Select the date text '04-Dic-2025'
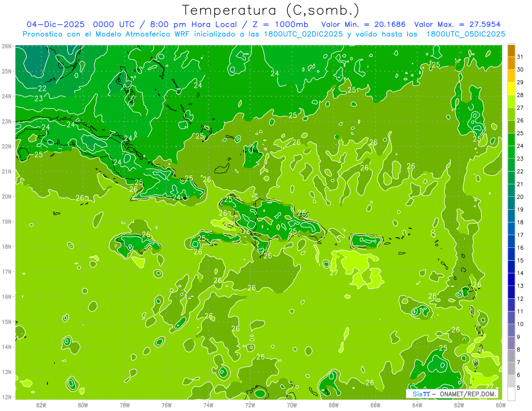Image resolution: width=532 pixels, height=411 pixels. point(55,24)
